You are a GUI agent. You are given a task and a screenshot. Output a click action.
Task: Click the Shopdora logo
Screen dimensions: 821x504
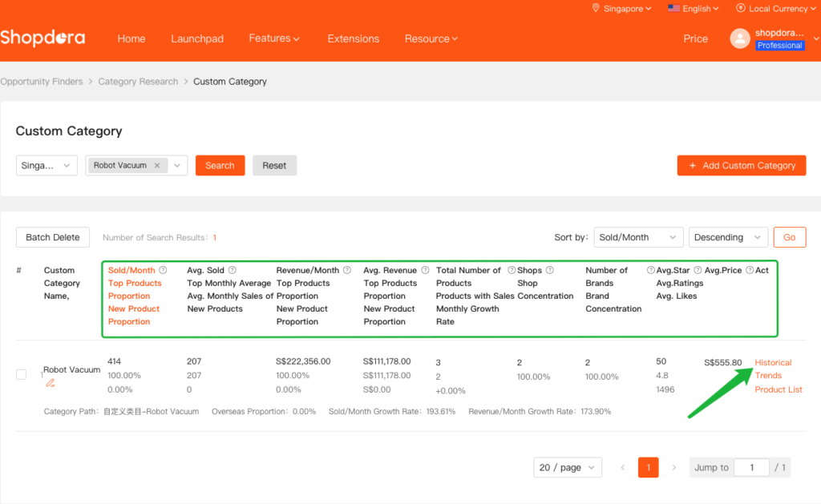42,38
